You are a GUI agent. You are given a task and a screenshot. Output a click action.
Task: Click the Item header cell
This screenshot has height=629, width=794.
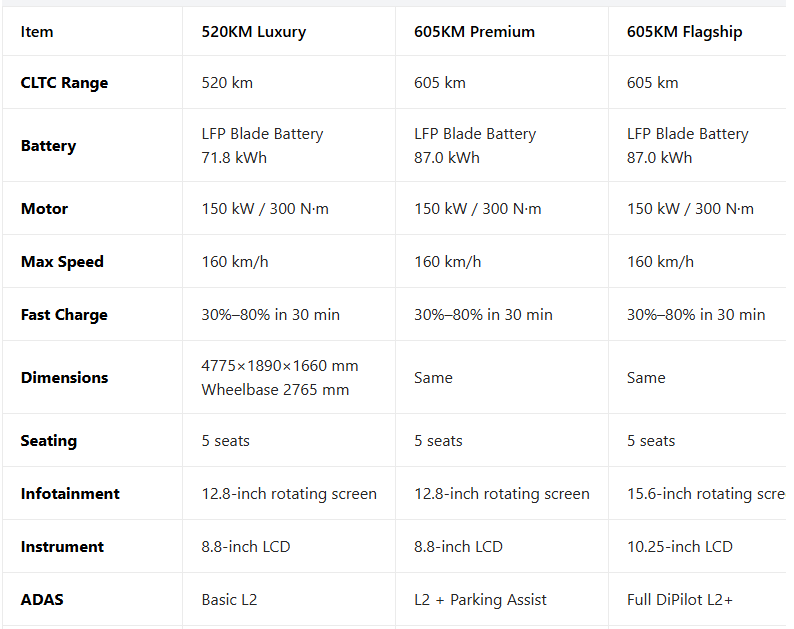pos(37,32)
